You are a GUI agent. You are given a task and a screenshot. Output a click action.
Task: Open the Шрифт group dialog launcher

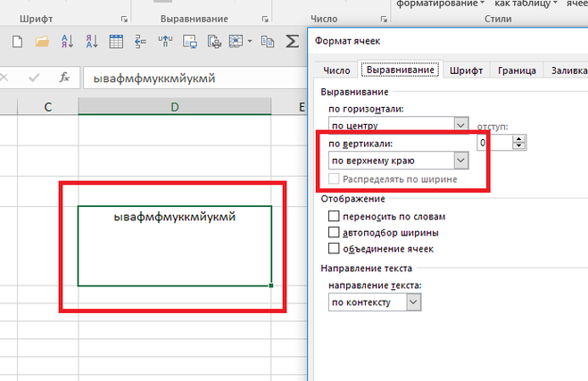point(124,19)
